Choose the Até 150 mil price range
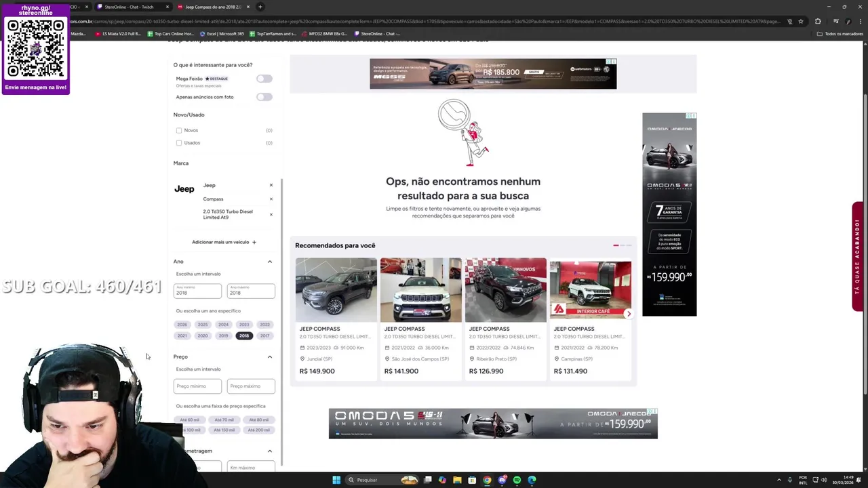 tap(224, 430)
